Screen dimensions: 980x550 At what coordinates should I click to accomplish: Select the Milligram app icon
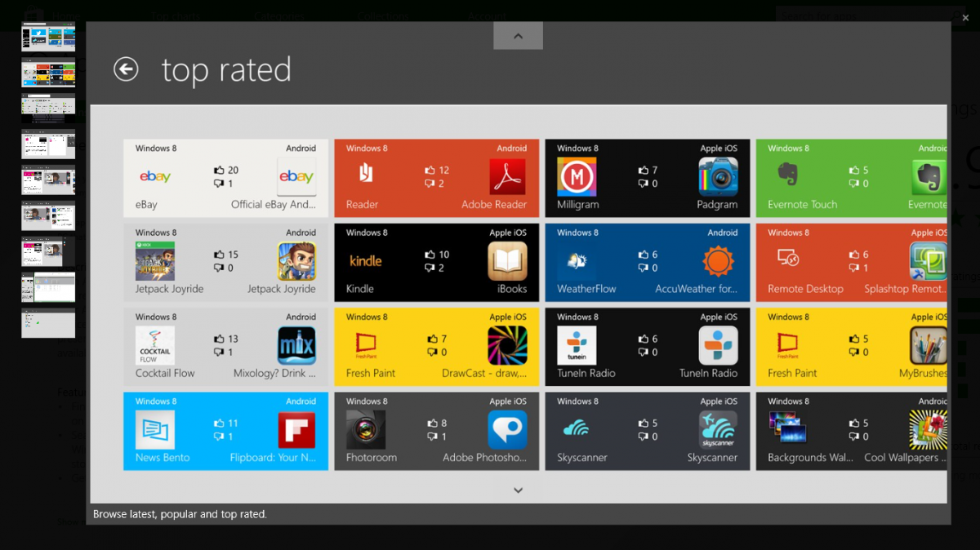point(577,176)
